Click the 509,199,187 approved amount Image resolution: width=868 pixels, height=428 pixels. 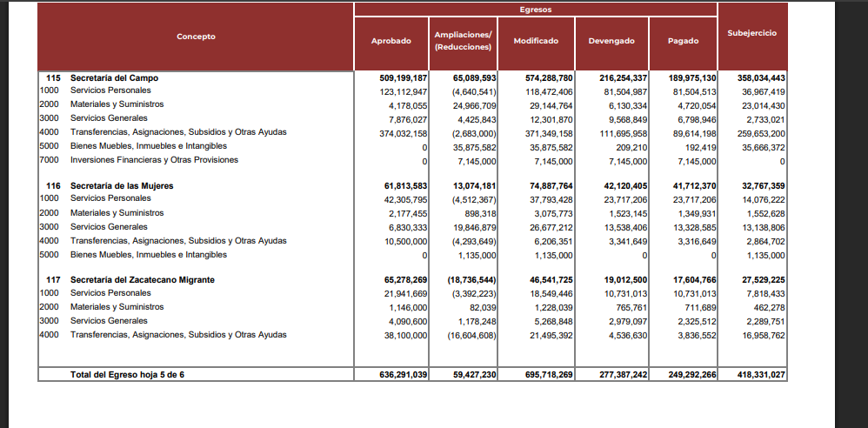click(x=398, y=77)
